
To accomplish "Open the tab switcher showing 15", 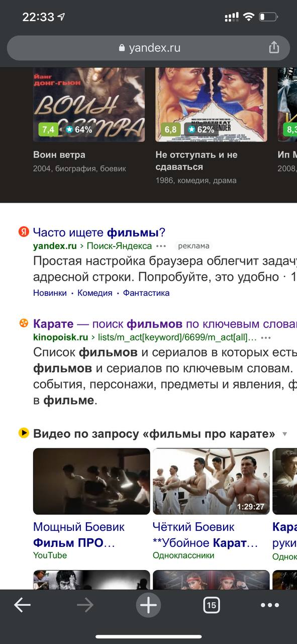I will pos(212,606).
